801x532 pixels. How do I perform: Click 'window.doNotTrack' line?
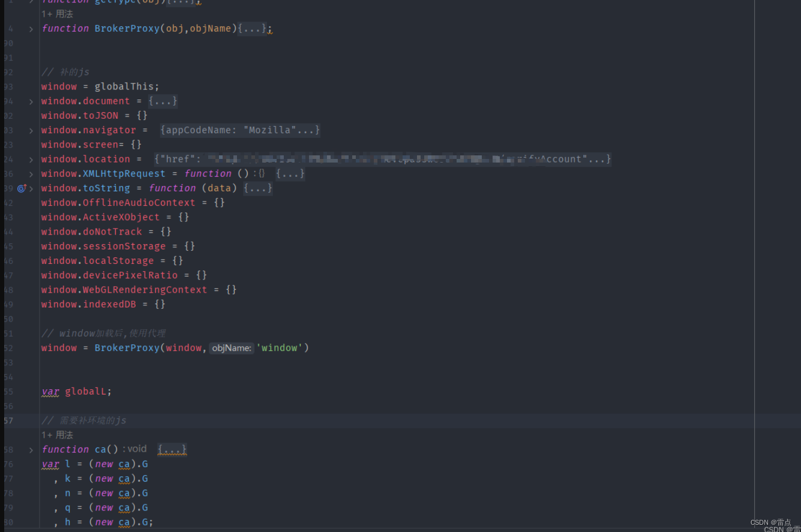point(106,232)
